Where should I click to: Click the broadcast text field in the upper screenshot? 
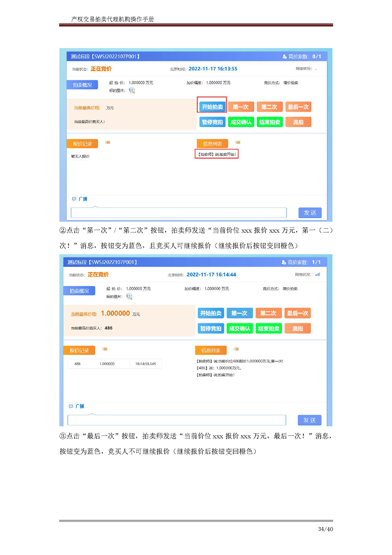click(178, 213)
